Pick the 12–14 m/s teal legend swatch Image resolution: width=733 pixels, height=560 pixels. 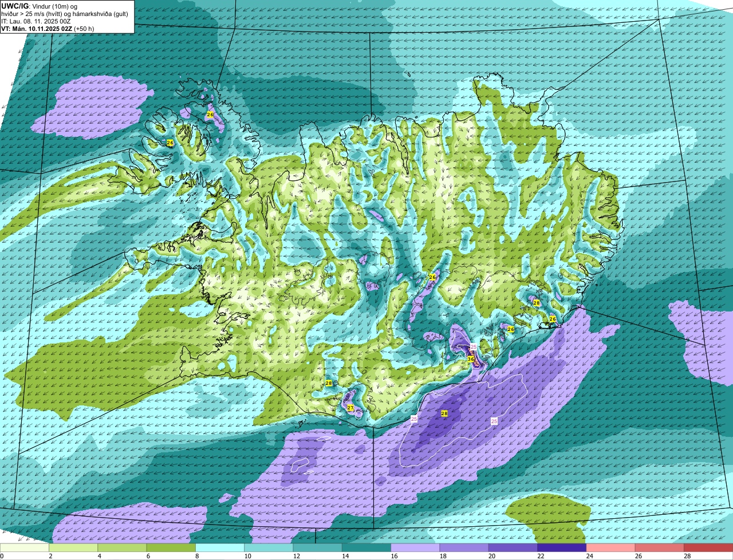[x=318, y=548]
